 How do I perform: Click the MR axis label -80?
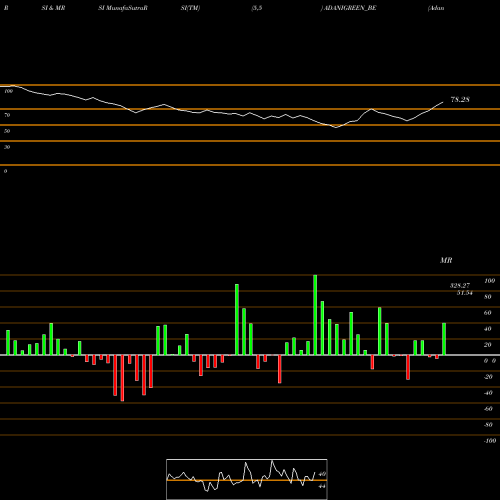point(488,425)
